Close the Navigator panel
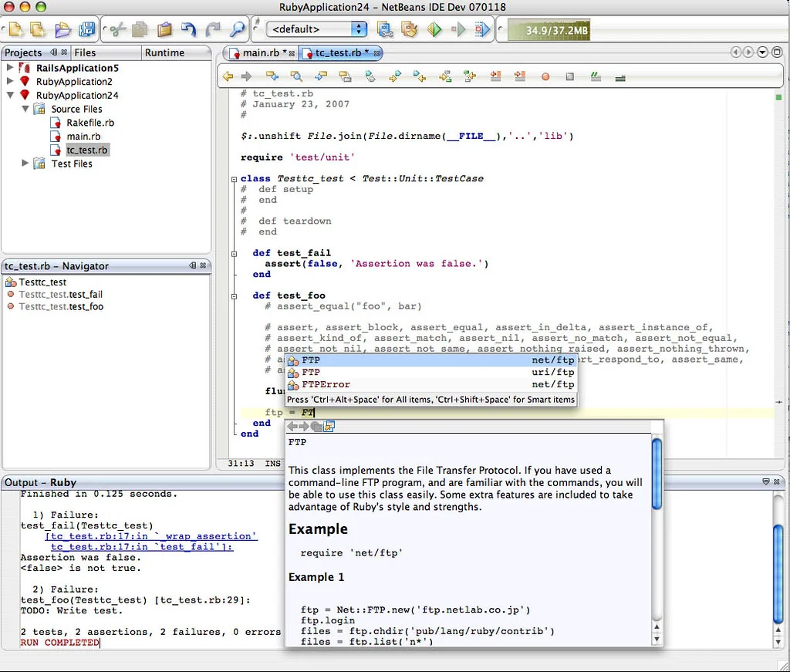The width and height of the screenshot is (790, 672). coord(203,265)
